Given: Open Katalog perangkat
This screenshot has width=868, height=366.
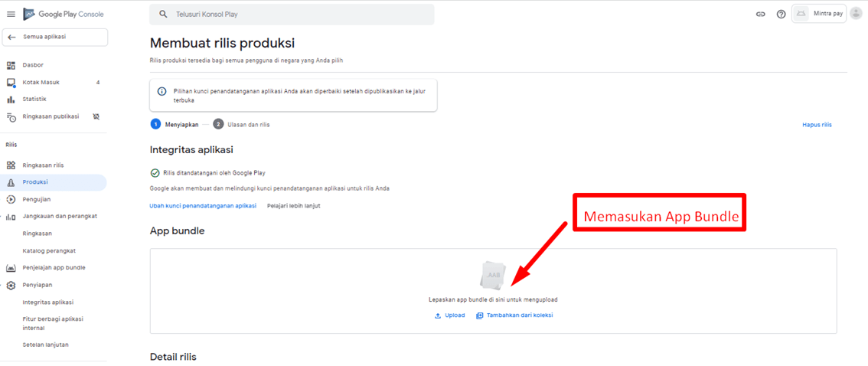Looking at the screenshot, I should 49,250.
